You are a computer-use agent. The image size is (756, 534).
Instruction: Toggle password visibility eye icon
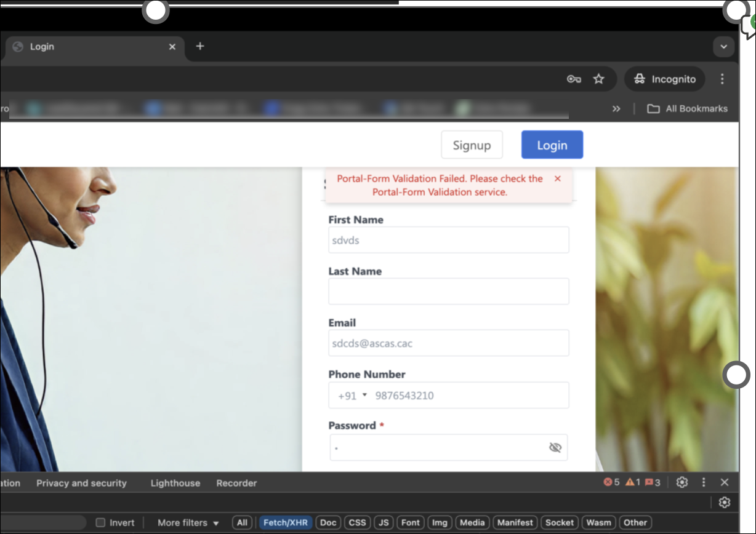pyautogui.click(x=555, y=447)
